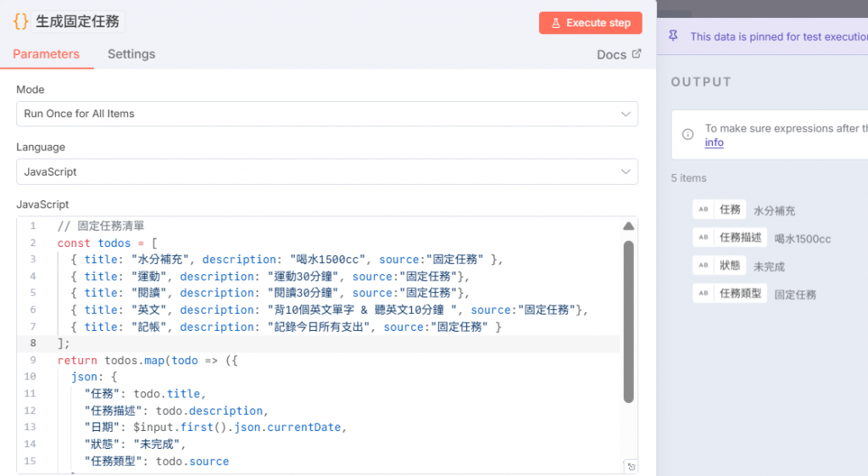The width and height of the screenshot is (868, 476).
Task: Click the OUTPUT panel heading
Action: pos(701,82)
